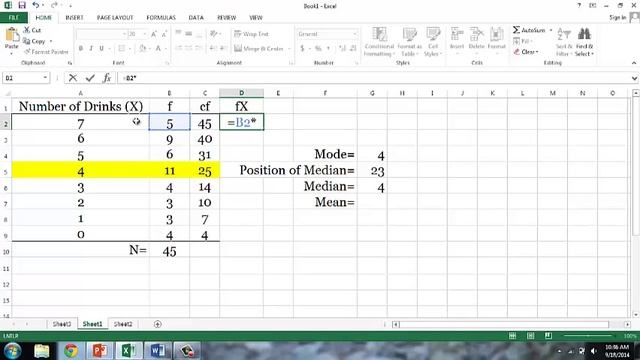This screenshot has height=360, width=640.
Task: Open the Clear dropdown
Action: pos(526,52)
